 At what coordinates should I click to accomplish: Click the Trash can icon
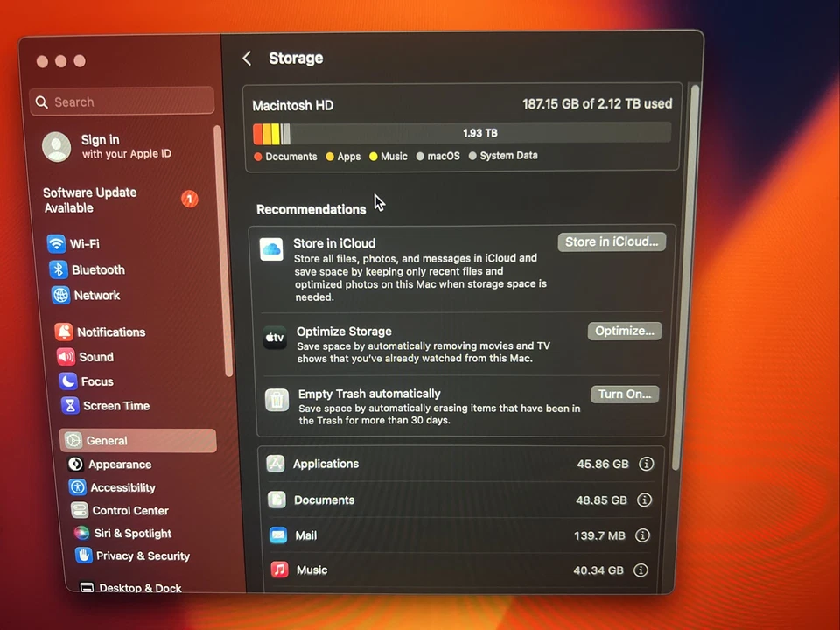point(277,400)
